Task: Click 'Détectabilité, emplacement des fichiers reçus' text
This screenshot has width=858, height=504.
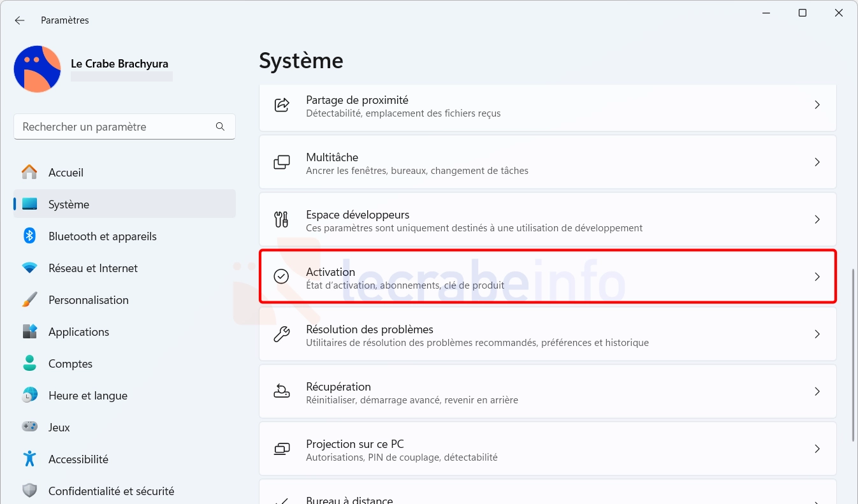Action: [404, 113]
